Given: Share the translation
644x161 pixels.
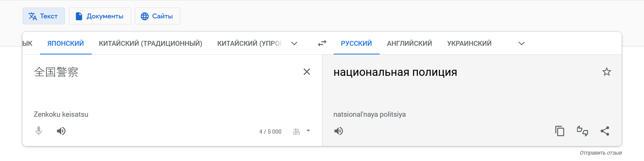Looking at the screenshot, I should point(605,131).
